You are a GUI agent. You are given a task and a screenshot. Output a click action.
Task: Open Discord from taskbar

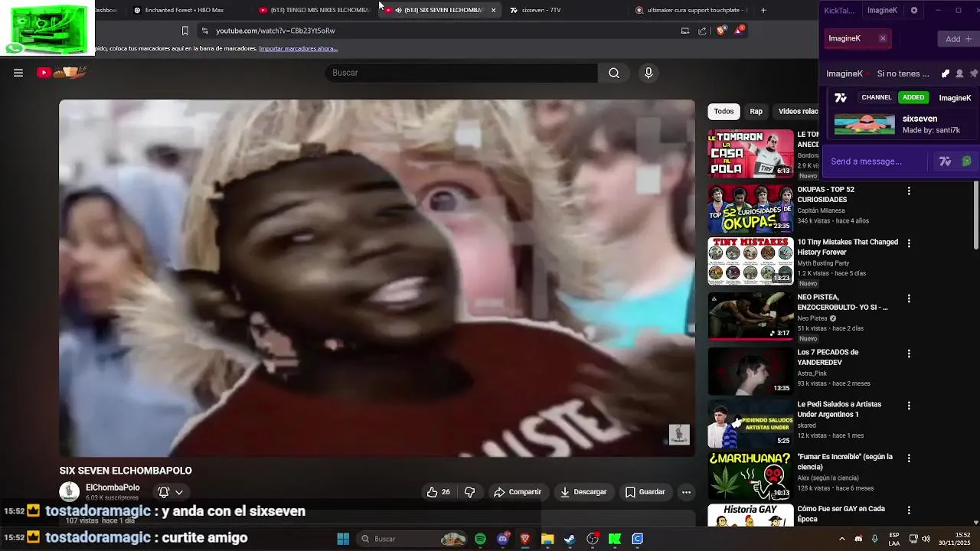tap(502, 539)
